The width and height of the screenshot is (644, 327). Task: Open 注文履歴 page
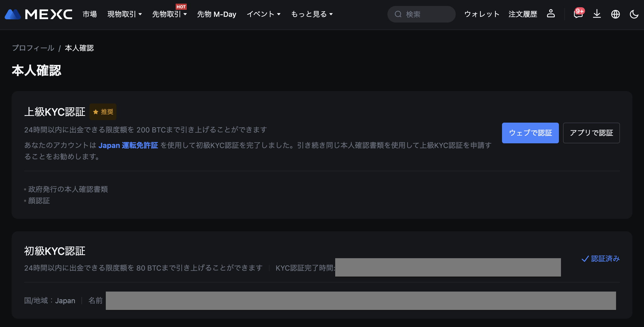click(523, 14)
